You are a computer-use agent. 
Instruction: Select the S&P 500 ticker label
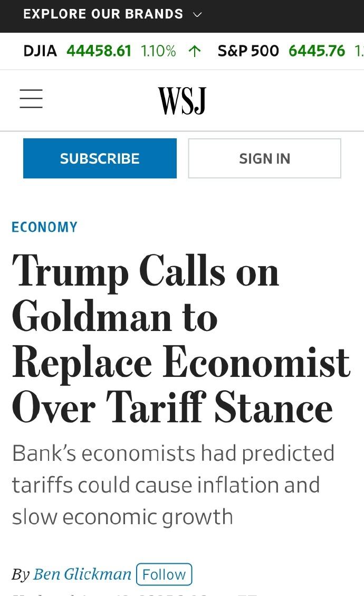(248, 51)
